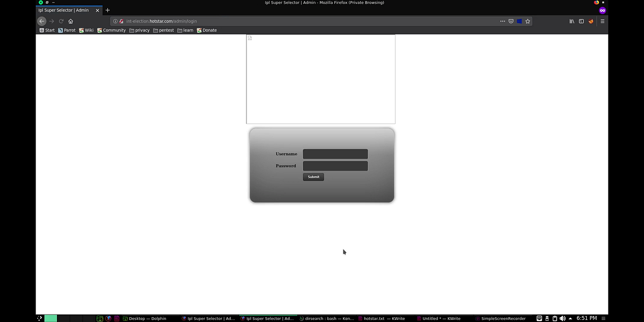644x322 pixels.
Task: Show site information for the connection
Action: pos(115,21)
